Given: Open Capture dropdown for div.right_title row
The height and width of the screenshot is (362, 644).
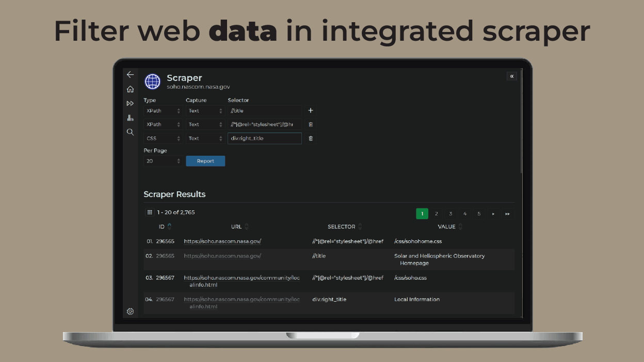Looking at the screenshot, I should [x=205, y=138].
